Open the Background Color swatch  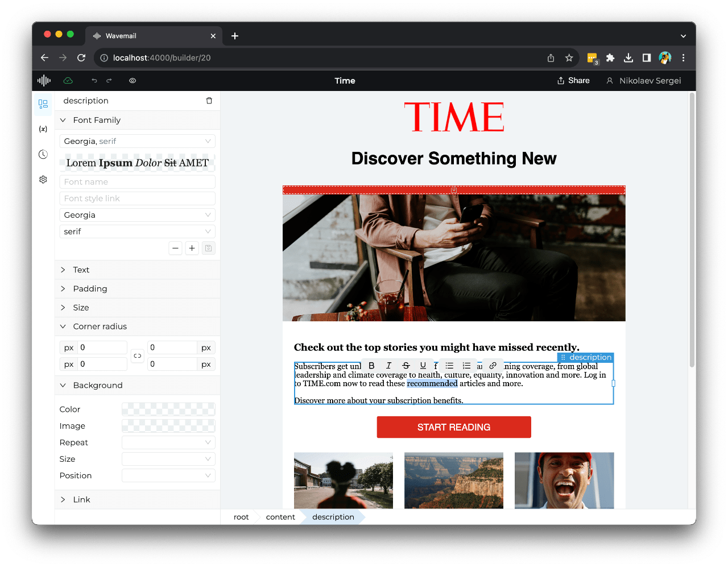click(x=168, y=409)
